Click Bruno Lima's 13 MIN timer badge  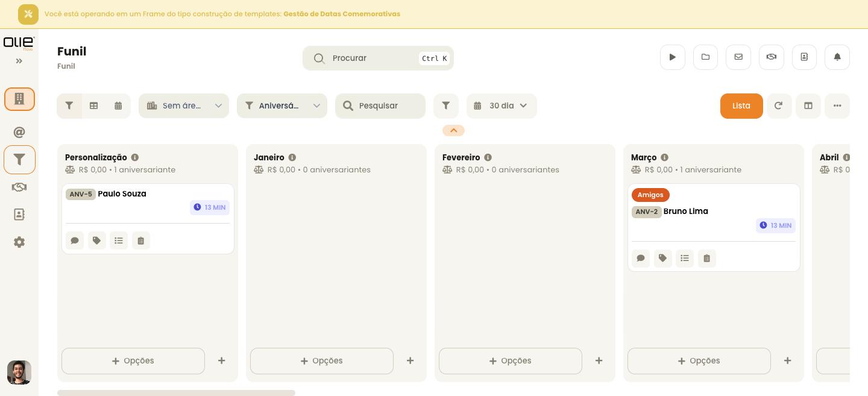776,225
